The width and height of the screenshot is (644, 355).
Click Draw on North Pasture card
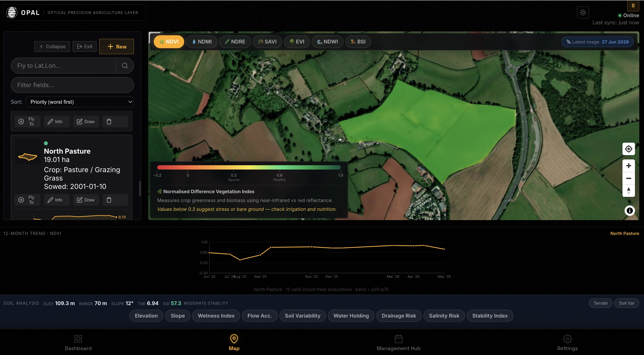[86, 200]
